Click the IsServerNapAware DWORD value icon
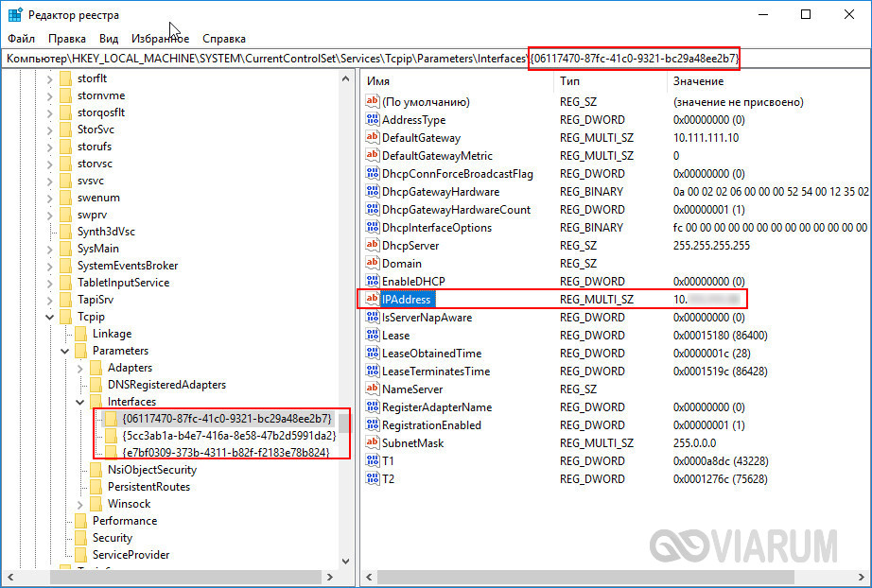 (x=372, y=317)
